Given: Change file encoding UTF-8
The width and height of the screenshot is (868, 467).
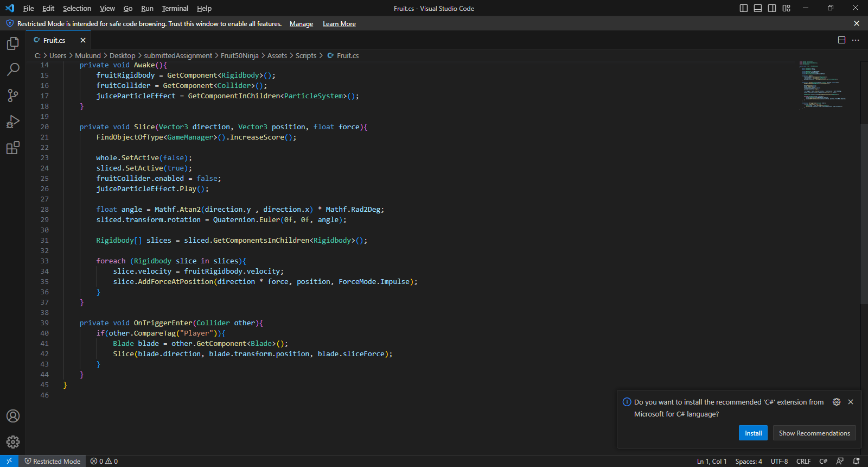Looking at the screenshot, I should (x=779, y=461).
